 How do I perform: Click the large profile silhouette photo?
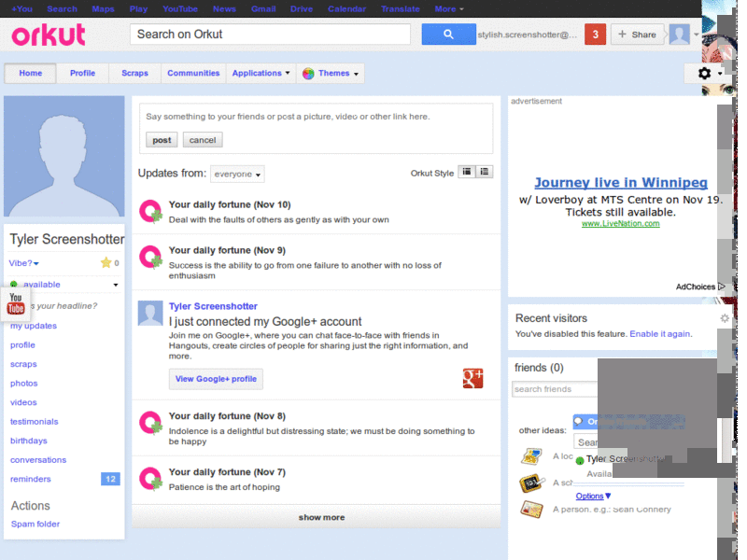point(64,156)
